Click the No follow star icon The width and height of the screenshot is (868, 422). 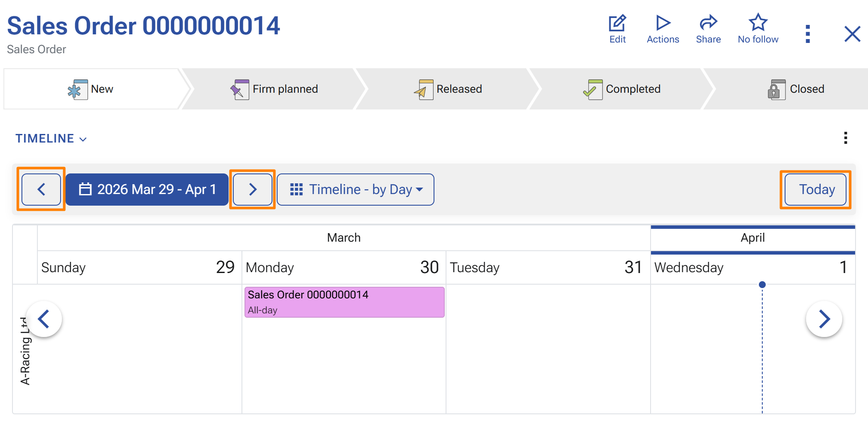[758, 23]
